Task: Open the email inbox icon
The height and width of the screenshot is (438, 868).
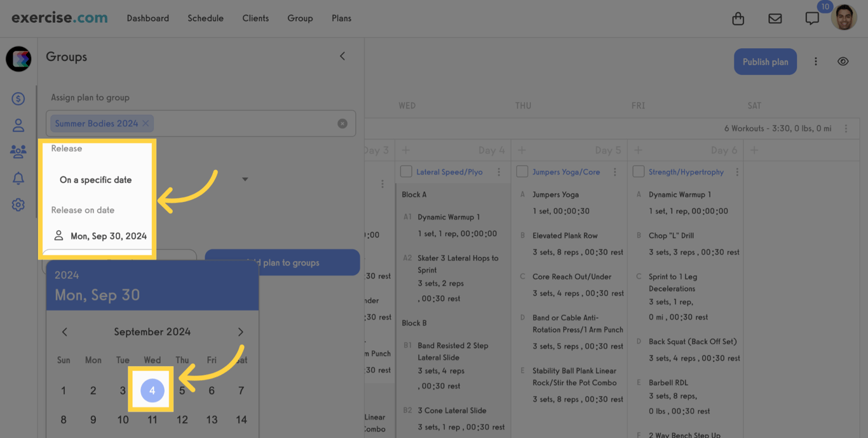Action: click(775, 18)
